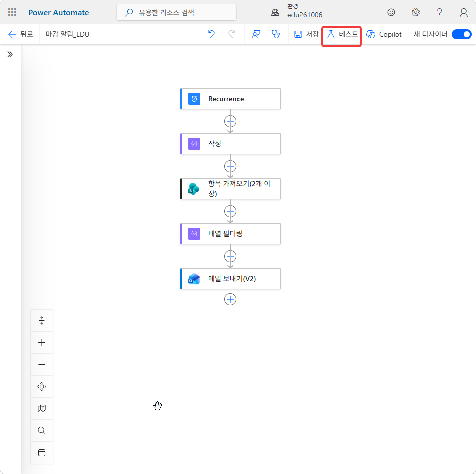Select the 배열 필터링 action card
Viewport: 476px width, 474px height.
230,234
